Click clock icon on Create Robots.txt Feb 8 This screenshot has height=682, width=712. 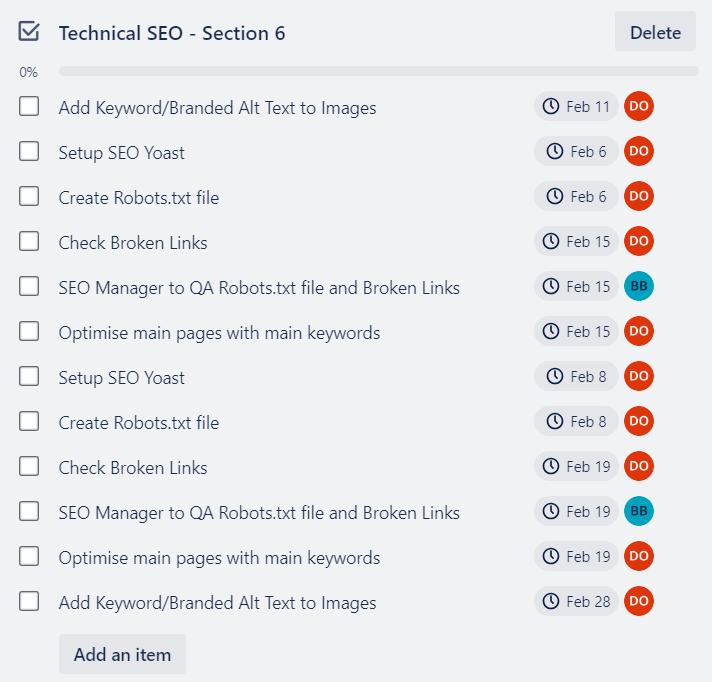tap(554, 422)
